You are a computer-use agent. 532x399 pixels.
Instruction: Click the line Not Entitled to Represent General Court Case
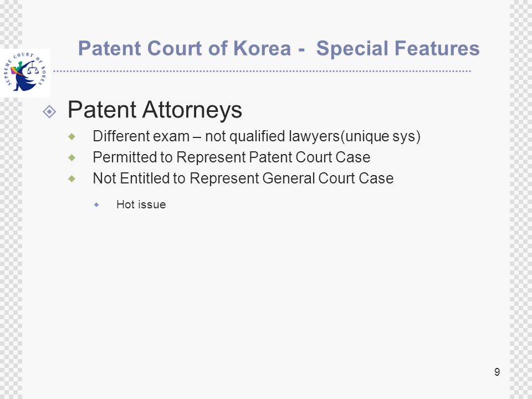(243, 178)
